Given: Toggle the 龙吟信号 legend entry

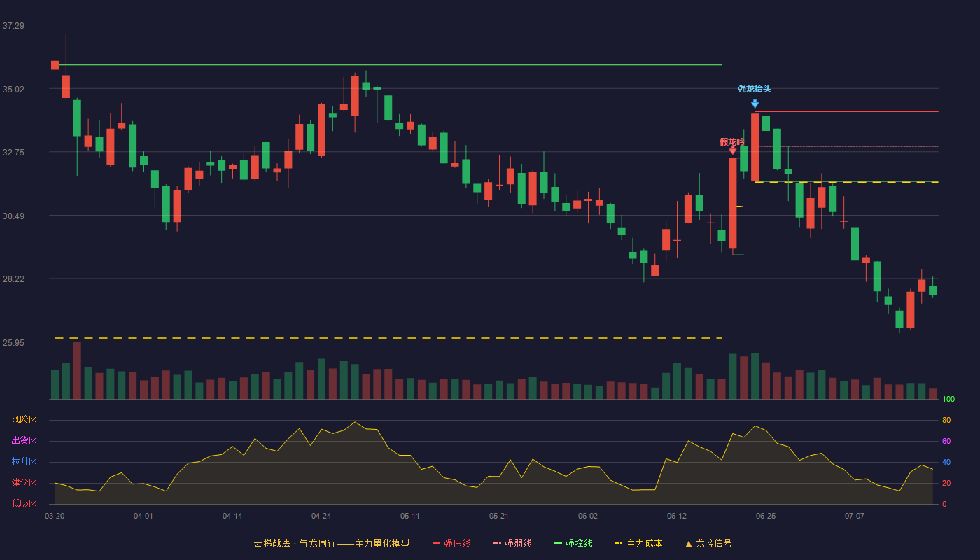Looking at the screenshot, I should (708, 543).
